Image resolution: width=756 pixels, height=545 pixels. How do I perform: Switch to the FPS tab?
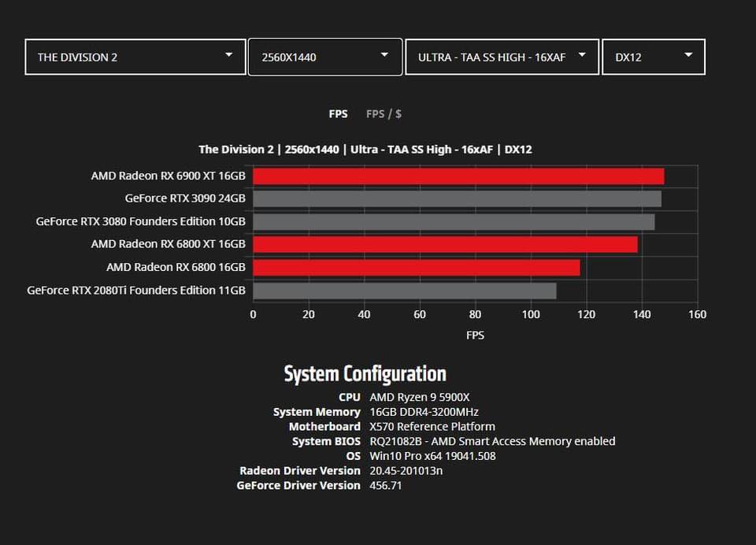(338, 114)
